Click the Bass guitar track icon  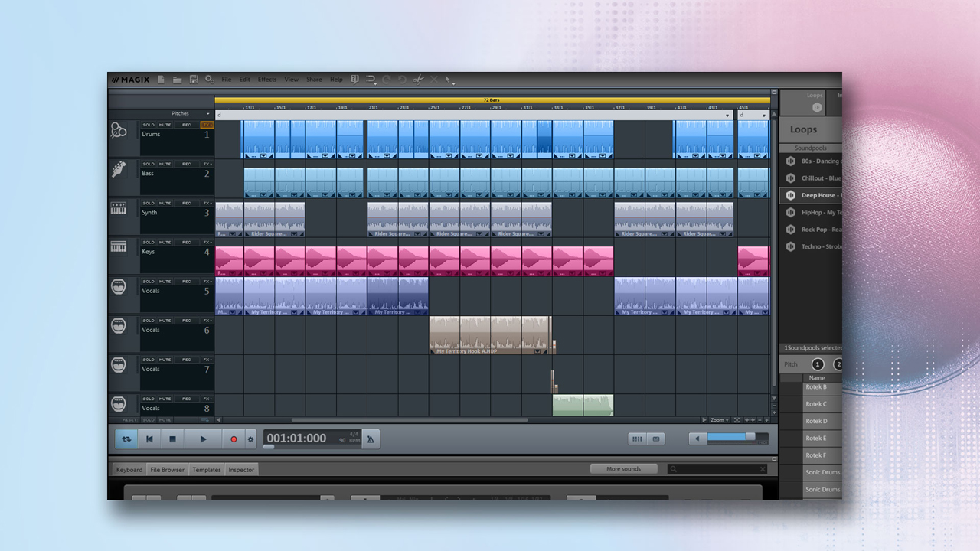tap(119, 170)
